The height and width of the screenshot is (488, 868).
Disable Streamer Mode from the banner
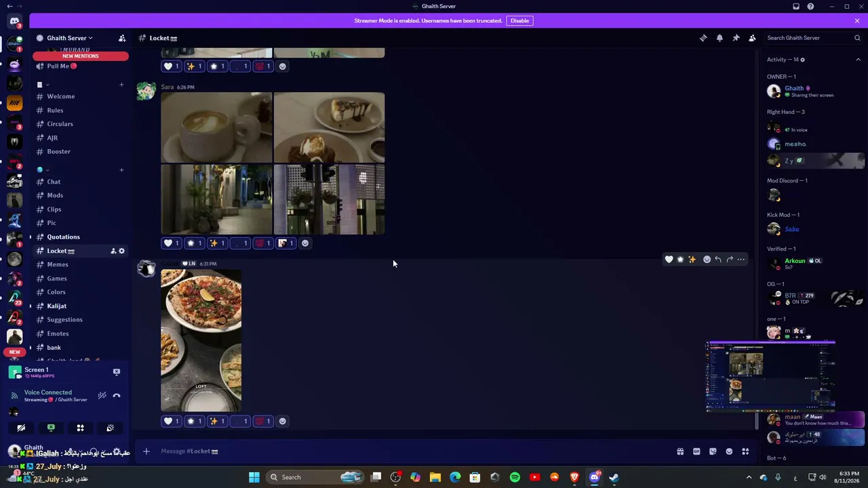(519, 21)
